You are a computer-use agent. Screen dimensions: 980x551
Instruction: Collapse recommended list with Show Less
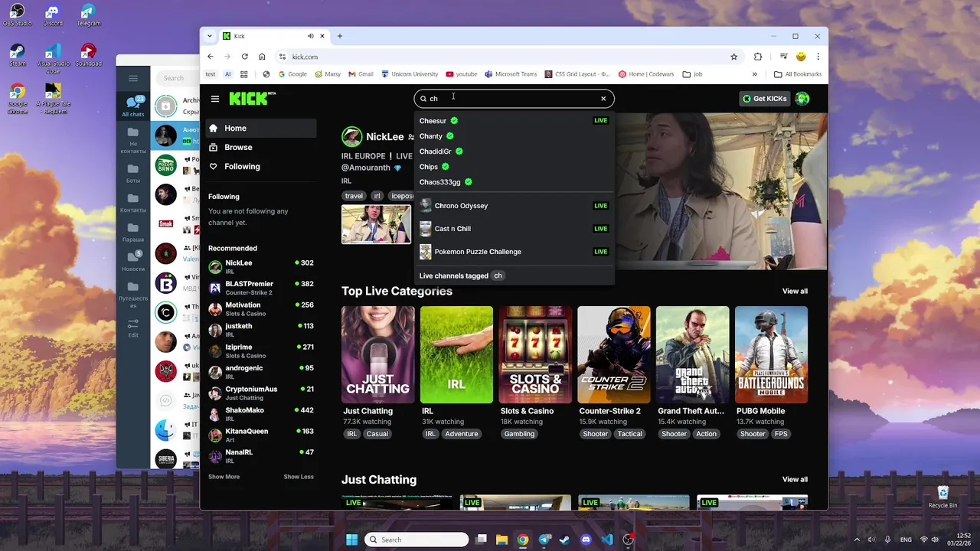coord(299,477)
